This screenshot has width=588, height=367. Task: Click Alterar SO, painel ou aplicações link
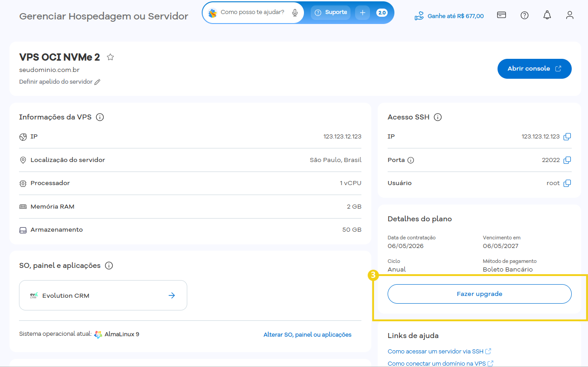(x=308, y=335)
